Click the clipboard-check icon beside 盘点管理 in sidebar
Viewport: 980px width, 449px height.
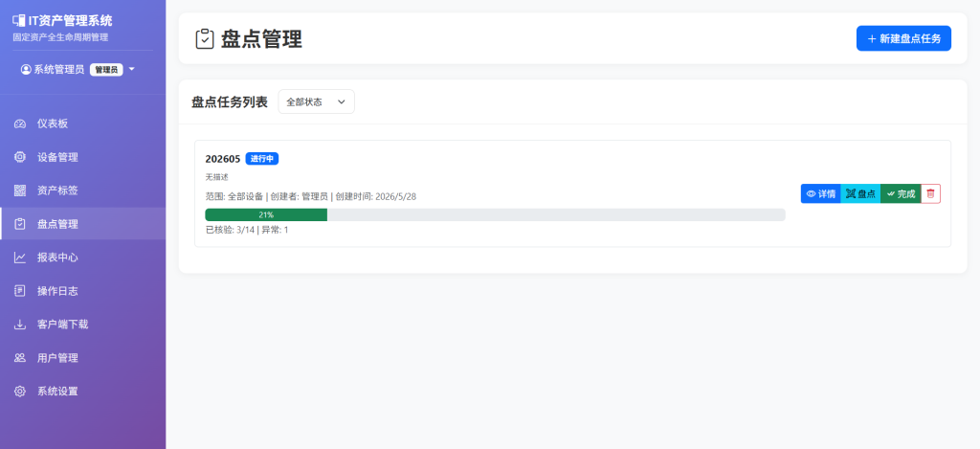coord(20,224)
